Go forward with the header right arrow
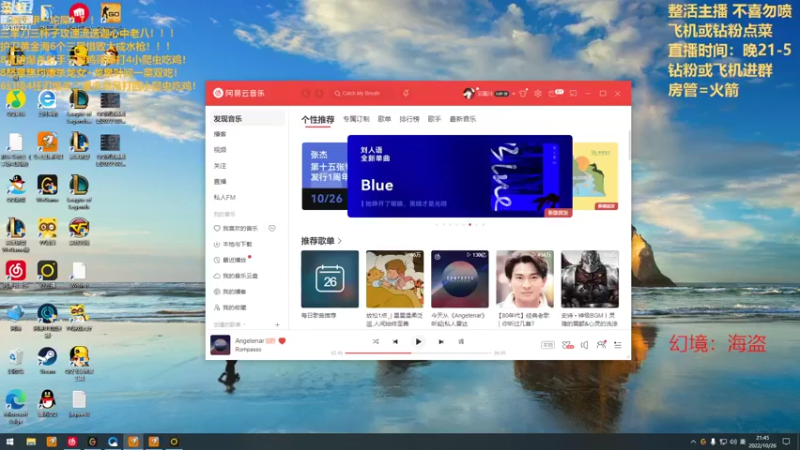This screenshot has height=450, width=800. (319, 93)
